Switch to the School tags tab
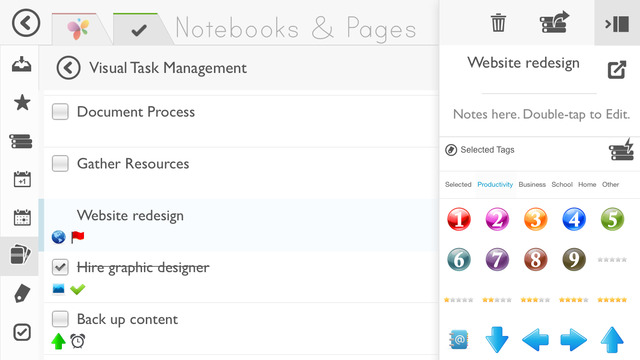 [x=562, y=184]
